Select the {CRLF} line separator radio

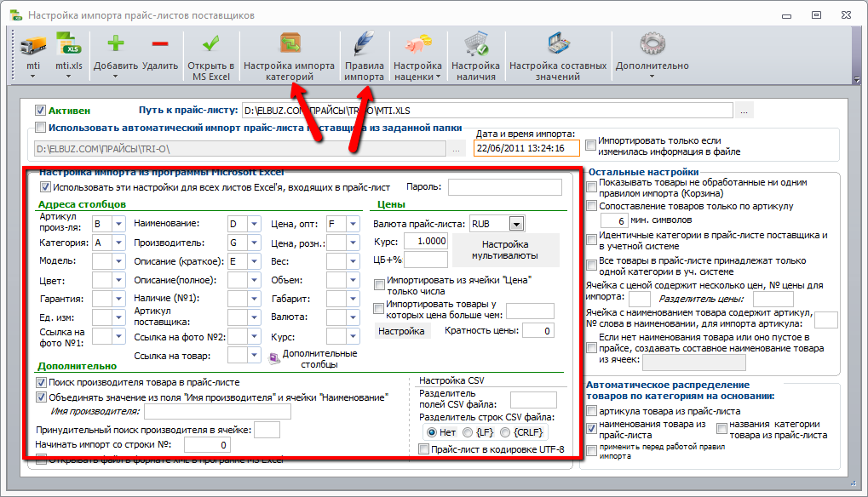pos(505,432)
